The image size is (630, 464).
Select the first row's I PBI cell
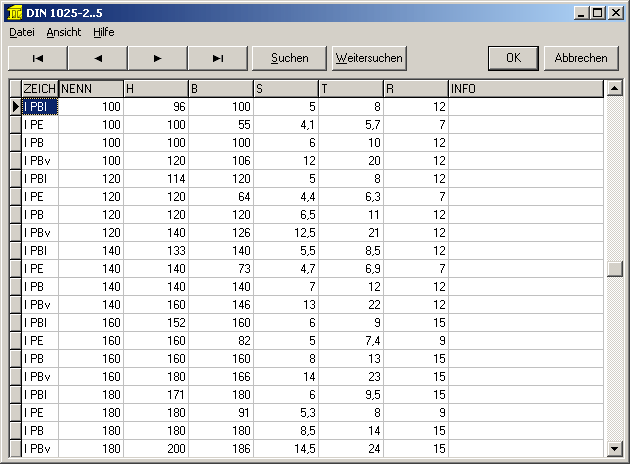40,106
